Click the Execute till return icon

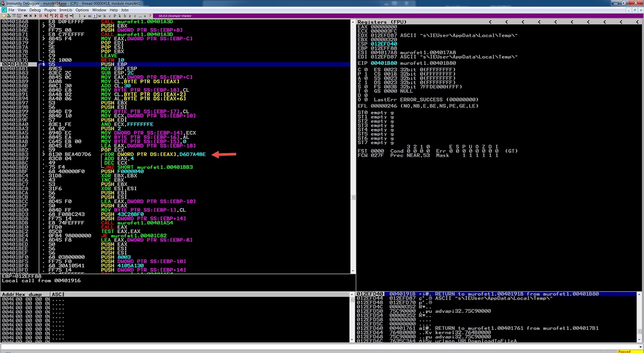click(67, 16)
